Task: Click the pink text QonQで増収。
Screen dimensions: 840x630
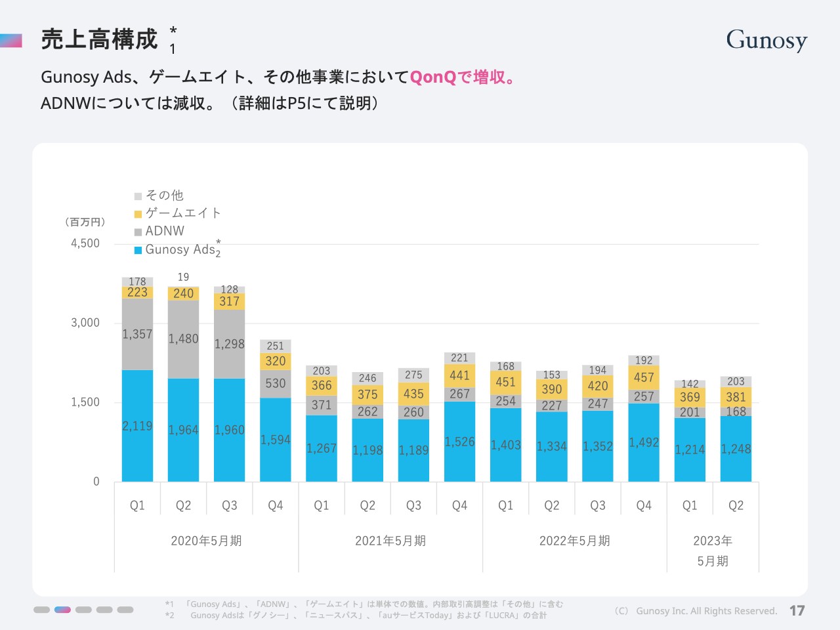Action: click(x=462, y=77)
